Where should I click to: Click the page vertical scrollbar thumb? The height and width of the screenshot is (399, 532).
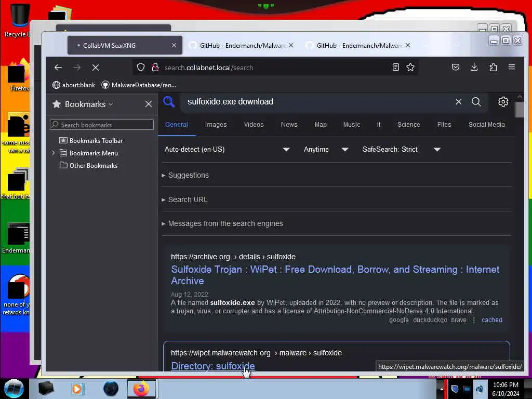click(x=519, y=110)
